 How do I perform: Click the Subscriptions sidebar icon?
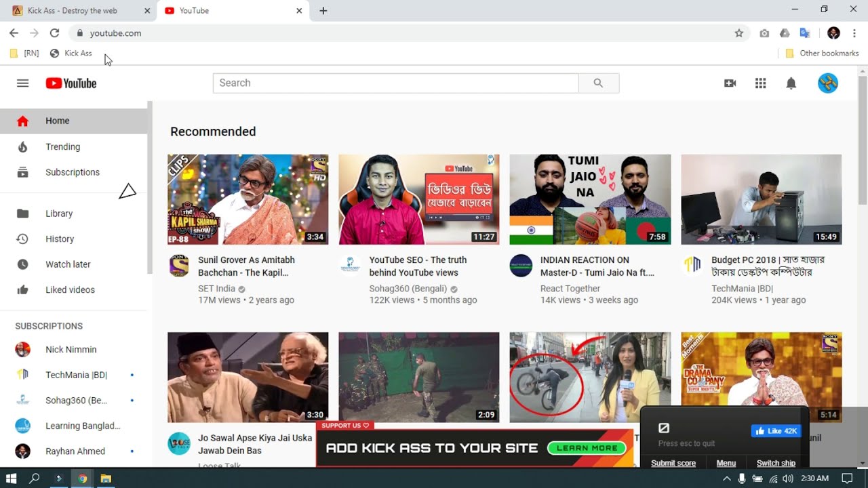click(22, 172)
